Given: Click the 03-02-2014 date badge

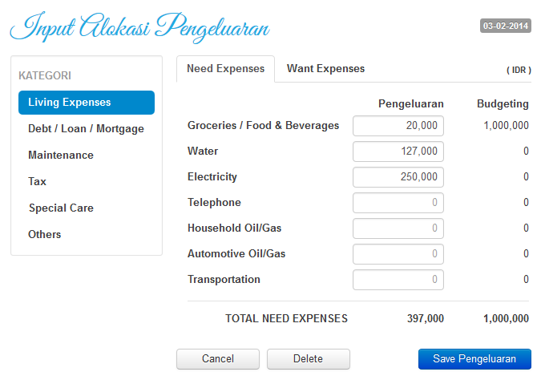Looking at the screenshot, I should click(x=506, y=26).
